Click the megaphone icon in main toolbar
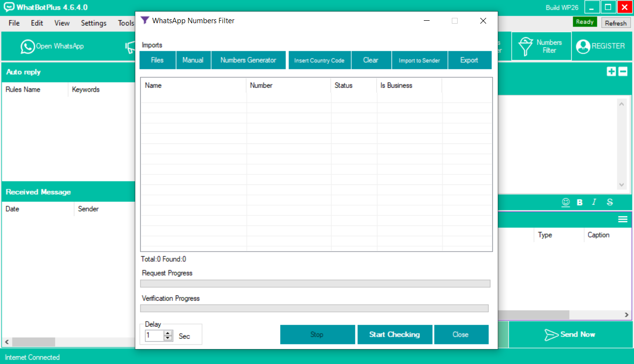Image resolution: width=634 pixels, height=364 pixels. tap(130, 47)
